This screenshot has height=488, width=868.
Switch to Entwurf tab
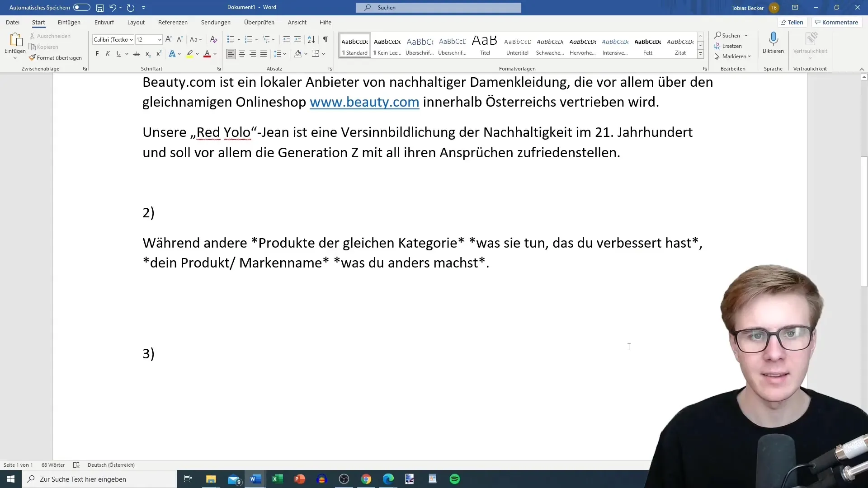click(104, 22)
